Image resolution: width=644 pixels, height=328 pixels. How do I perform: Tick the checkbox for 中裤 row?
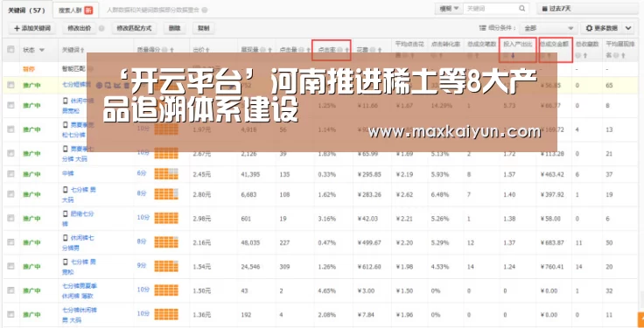click(10, 174)
